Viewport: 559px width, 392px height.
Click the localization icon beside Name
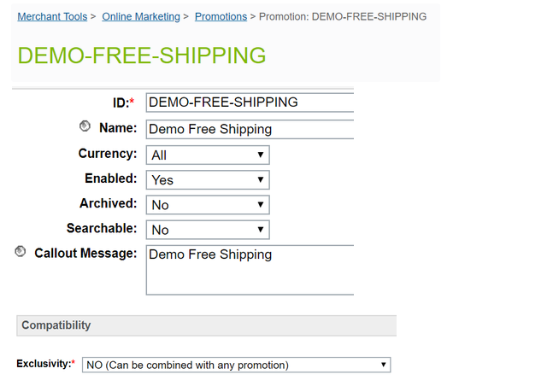pyautogui.click(x=85, y=126)
